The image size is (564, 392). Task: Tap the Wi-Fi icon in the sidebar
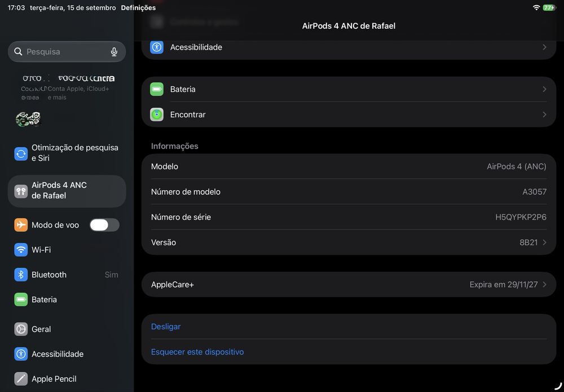21,250
